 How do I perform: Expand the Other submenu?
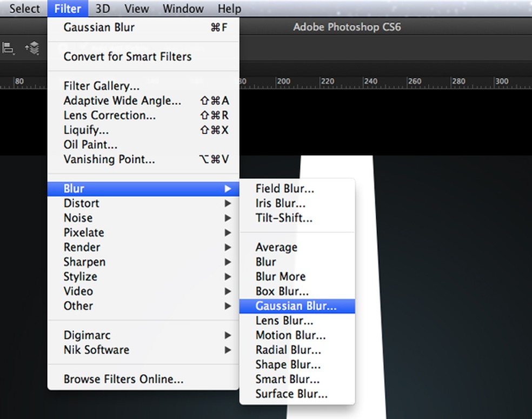[x=143, y=306]
